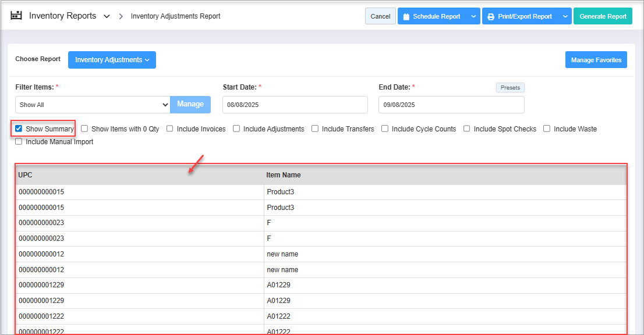
Task: Enable the Include Manual Import checkbox
Action: coord(19,141)
